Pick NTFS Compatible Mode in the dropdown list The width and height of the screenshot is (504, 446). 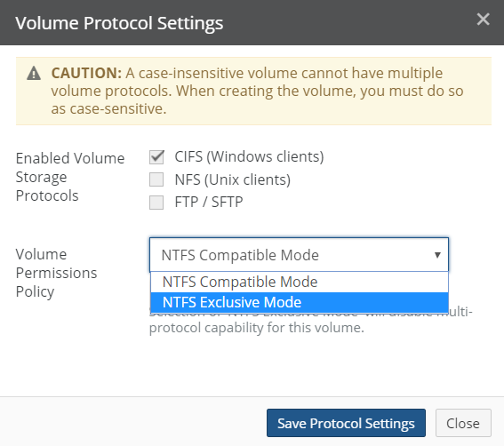(300, 283)
